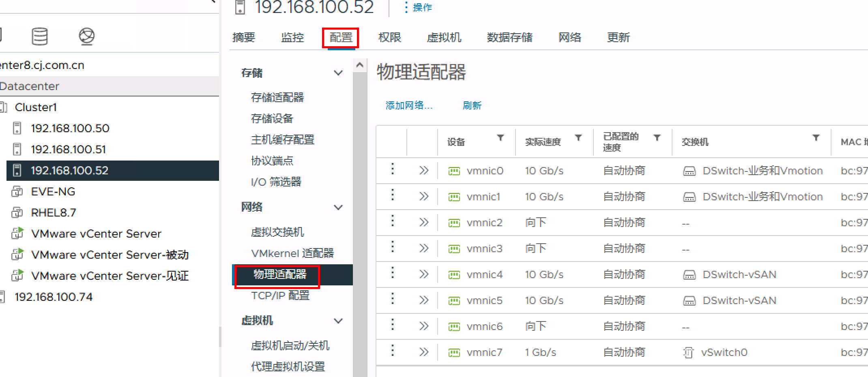Click the 操作 actions menu

pyautogui.click(x=419, y=7)
